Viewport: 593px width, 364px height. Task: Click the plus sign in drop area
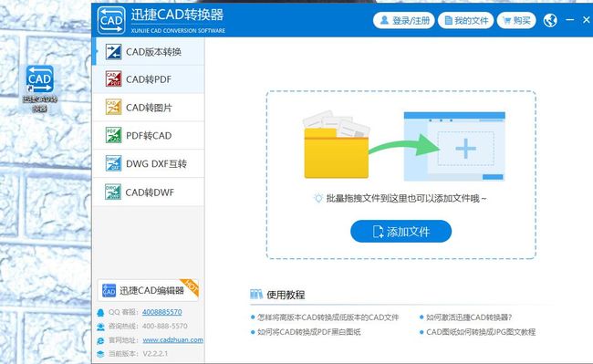[465, 148]
